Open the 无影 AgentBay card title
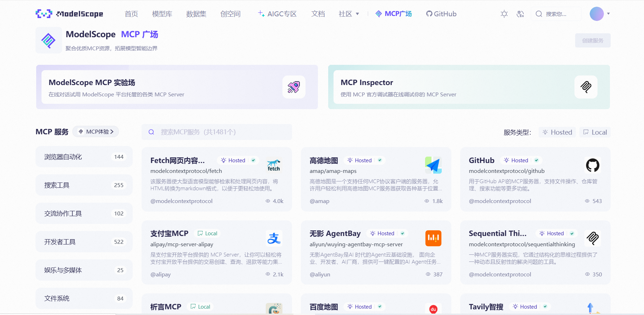Image resolution: width=644 pixels, height=315 pixels. pyautogui.click(x=335, y=234)
